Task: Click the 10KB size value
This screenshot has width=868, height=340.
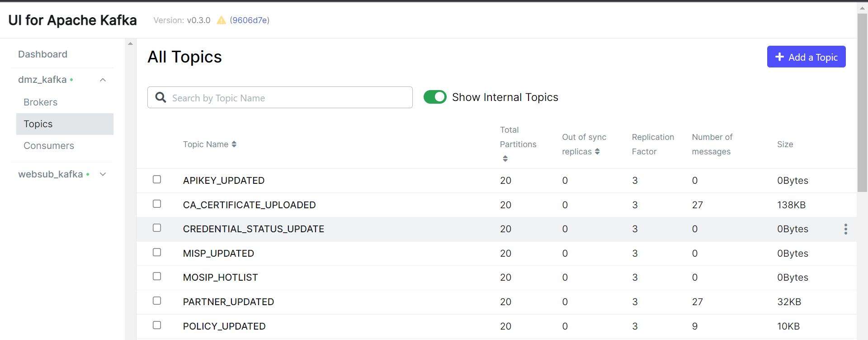Action: click(788, 326)
